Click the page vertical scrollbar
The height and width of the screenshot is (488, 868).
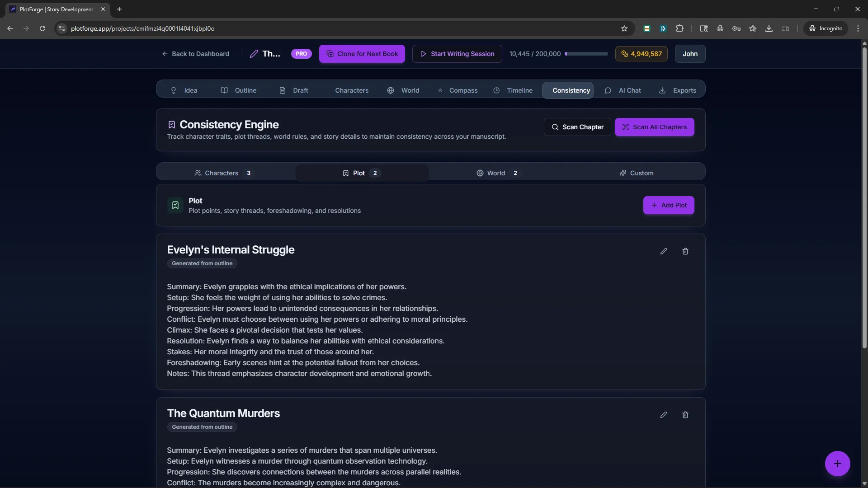tap(864, 197)
